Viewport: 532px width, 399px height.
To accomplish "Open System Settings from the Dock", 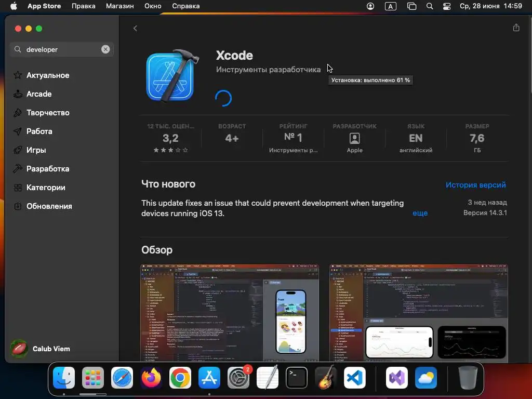I will coord(238,378).
